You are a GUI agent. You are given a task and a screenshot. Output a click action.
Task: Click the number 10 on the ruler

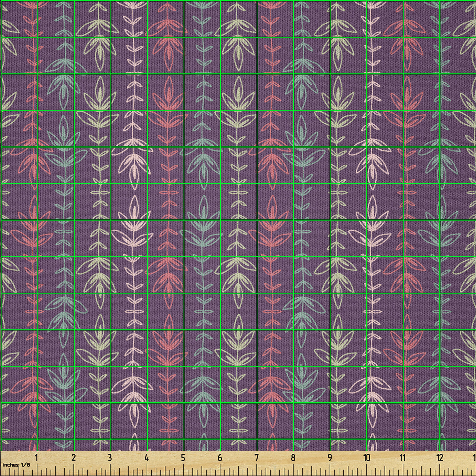pos(367,458)
